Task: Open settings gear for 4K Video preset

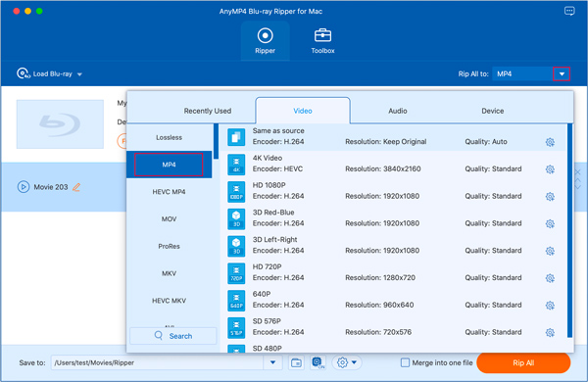Action: click(x=550, y=169)
